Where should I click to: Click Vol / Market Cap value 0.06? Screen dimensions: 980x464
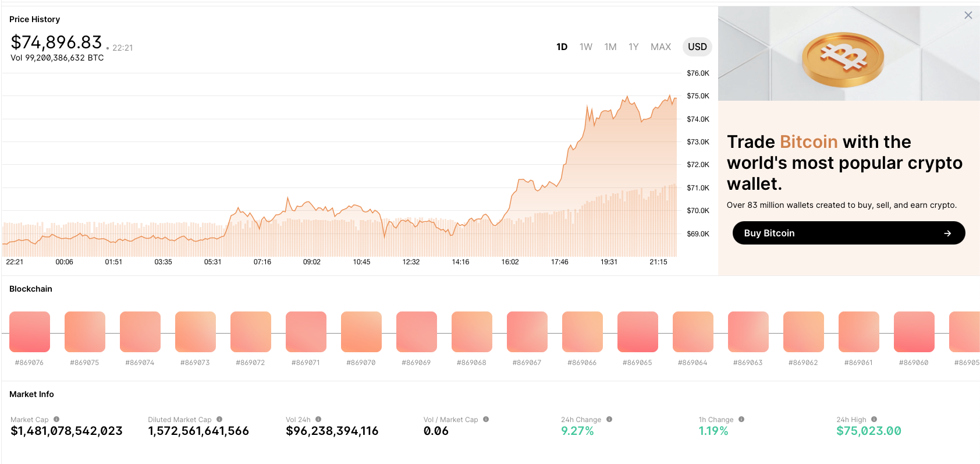436,431
